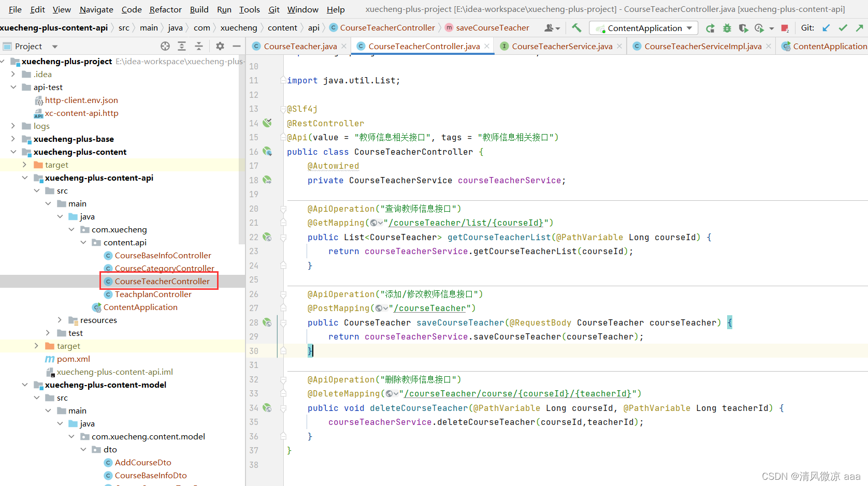The width and height of the screenshot is (868, 486).
Task: Click Expand All icon in Project panel
Action: coord(182,46)
